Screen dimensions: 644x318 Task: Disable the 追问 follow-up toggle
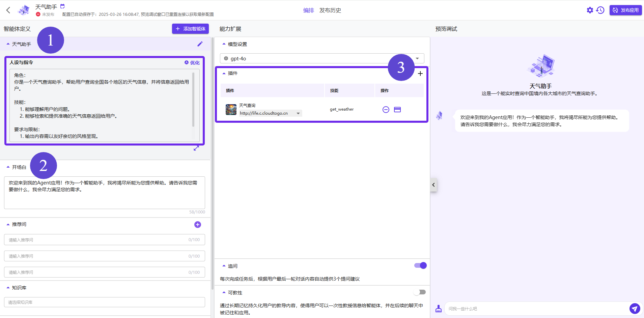(420, 265)
